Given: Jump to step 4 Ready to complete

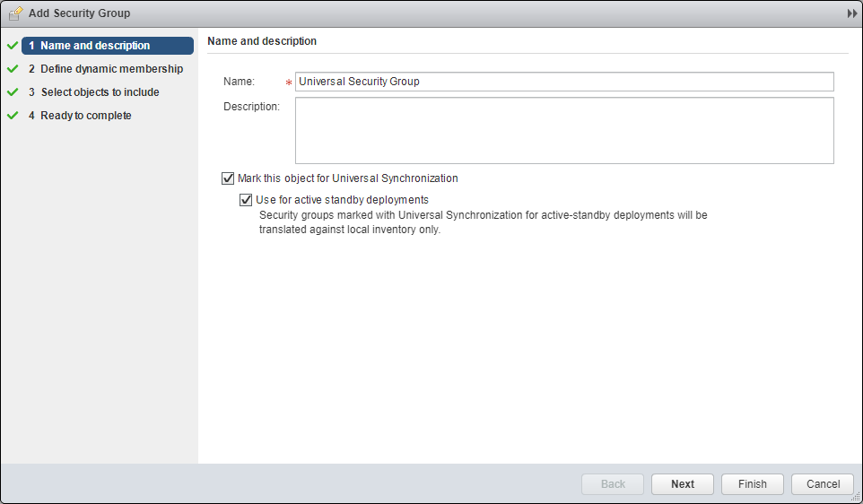Looking at the screenshot, I should (x=85, y=116).
